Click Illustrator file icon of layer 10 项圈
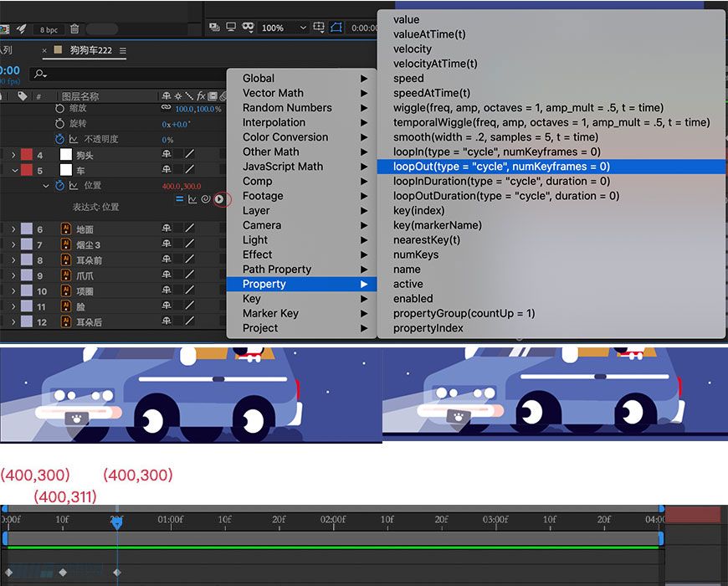 (66, 290)
